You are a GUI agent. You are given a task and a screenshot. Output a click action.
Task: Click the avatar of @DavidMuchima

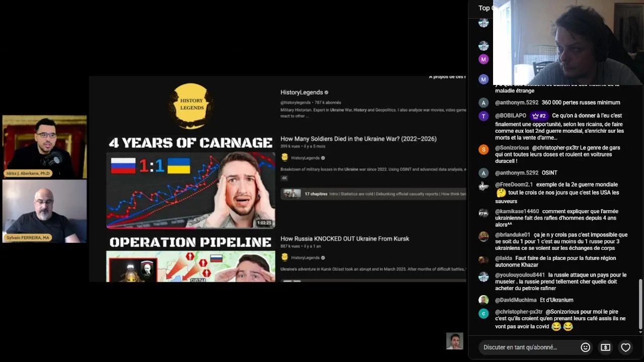(x=484, y=300)
